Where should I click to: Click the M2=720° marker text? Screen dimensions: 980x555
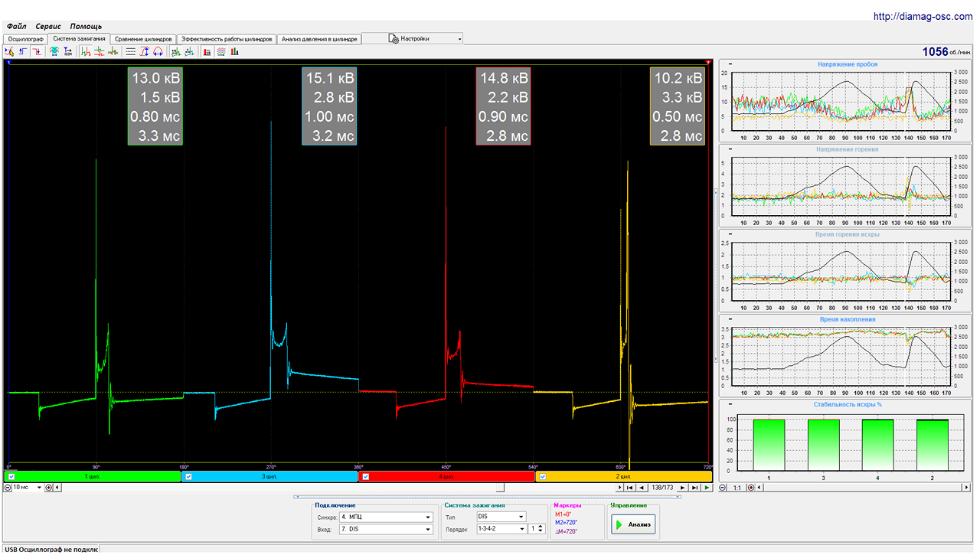pos(566,522)
